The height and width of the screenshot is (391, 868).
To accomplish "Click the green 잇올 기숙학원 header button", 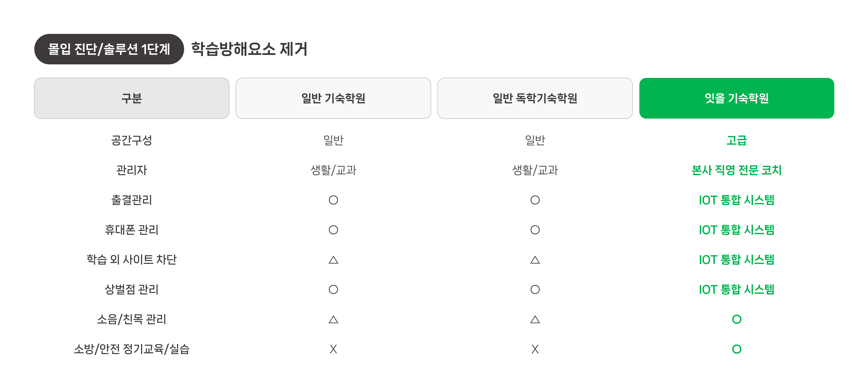I will 736,98.
